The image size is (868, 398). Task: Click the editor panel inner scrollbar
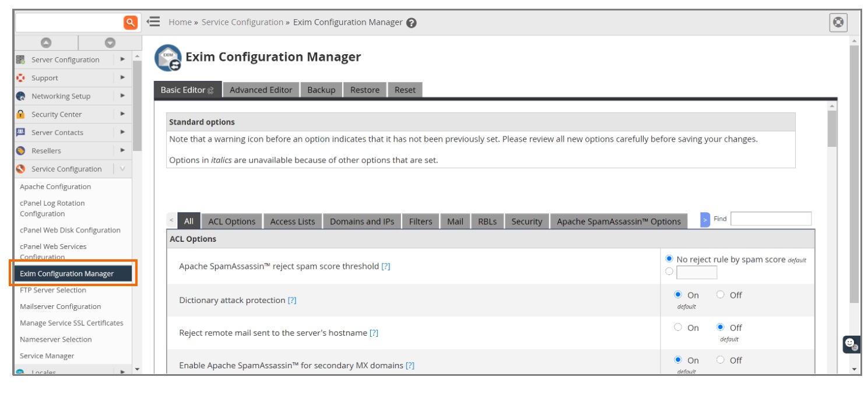pos(832,128)
